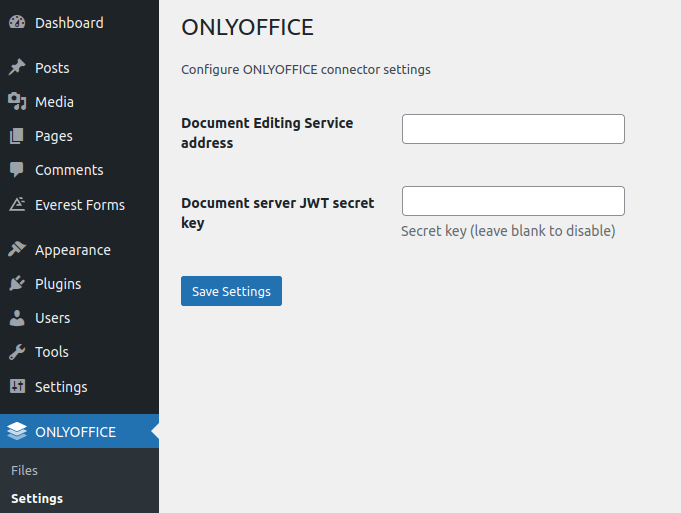Click the Users person icon
Image resolution: width=681 pixels, height=513 pixels.
point(17,318)
